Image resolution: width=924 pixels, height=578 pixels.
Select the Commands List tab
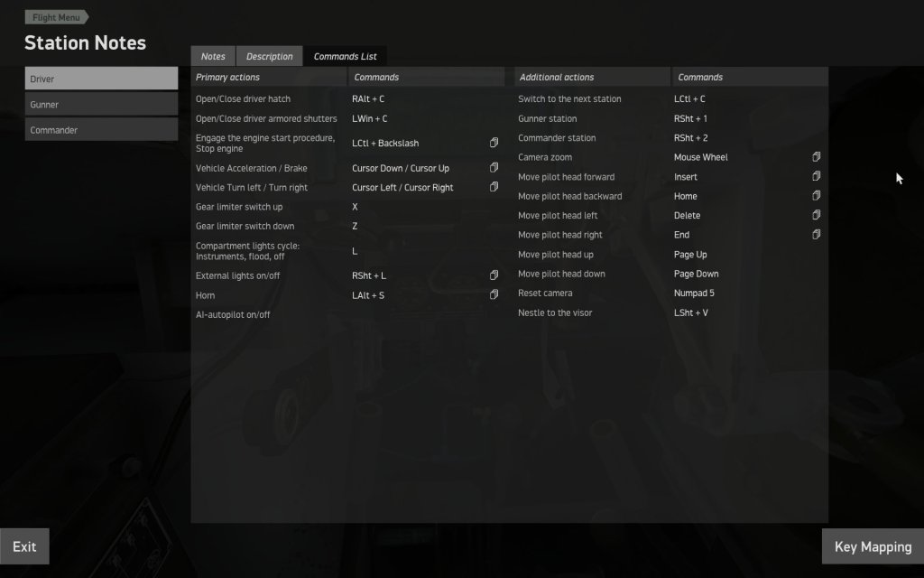coord(346,57)
